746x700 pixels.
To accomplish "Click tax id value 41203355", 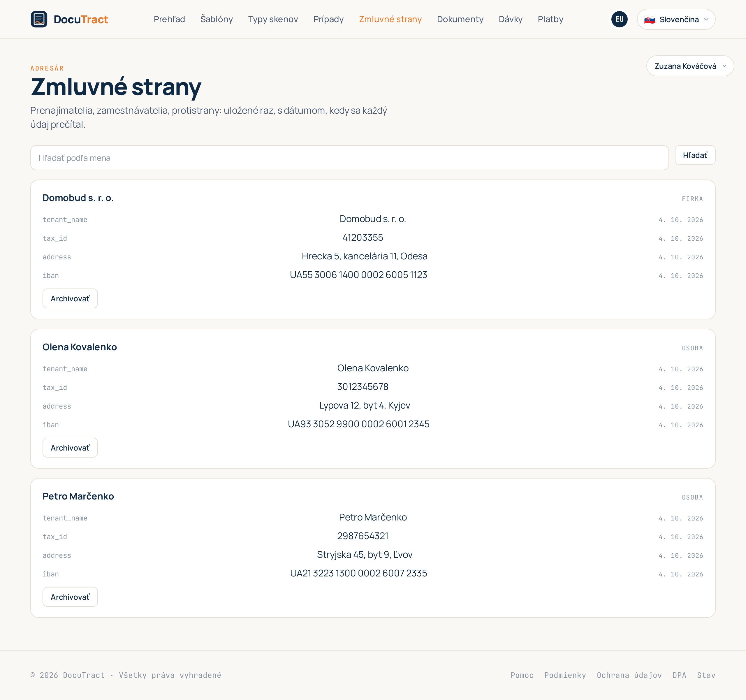I will [x=363, y=238].
